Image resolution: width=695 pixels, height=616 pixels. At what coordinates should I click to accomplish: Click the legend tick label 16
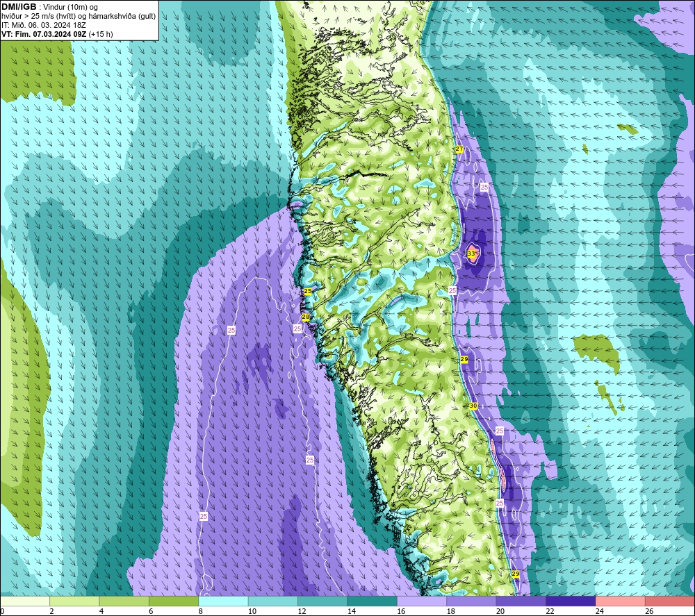pos(401,612)
